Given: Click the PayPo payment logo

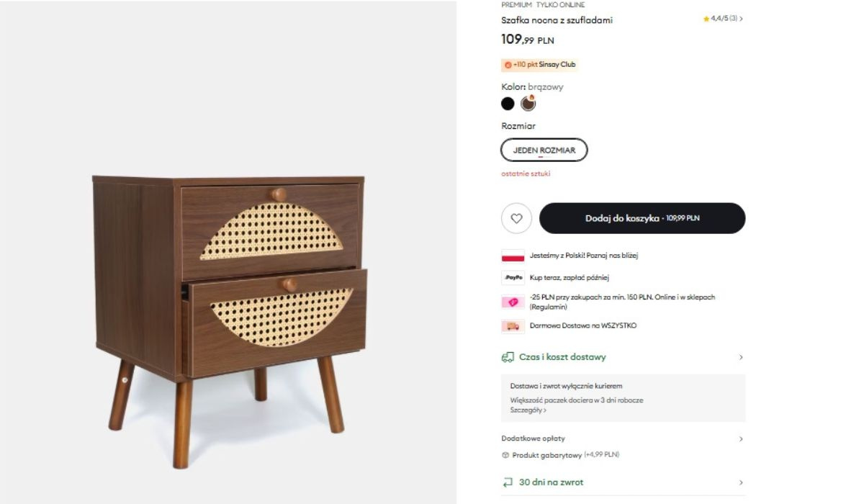Looking at the screenshot, I should pyautogui.click(x=513, y=277).
